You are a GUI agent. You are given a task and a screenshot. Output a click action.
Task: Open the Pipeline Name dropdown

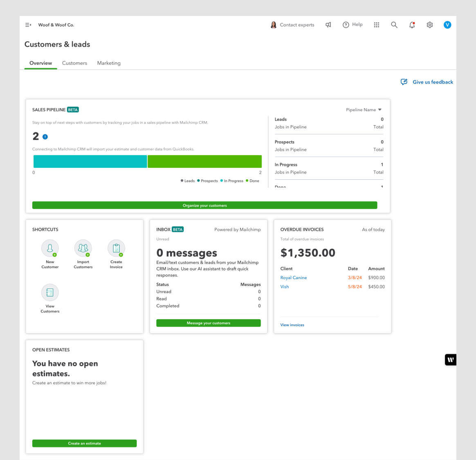click(x=364, y=109)
